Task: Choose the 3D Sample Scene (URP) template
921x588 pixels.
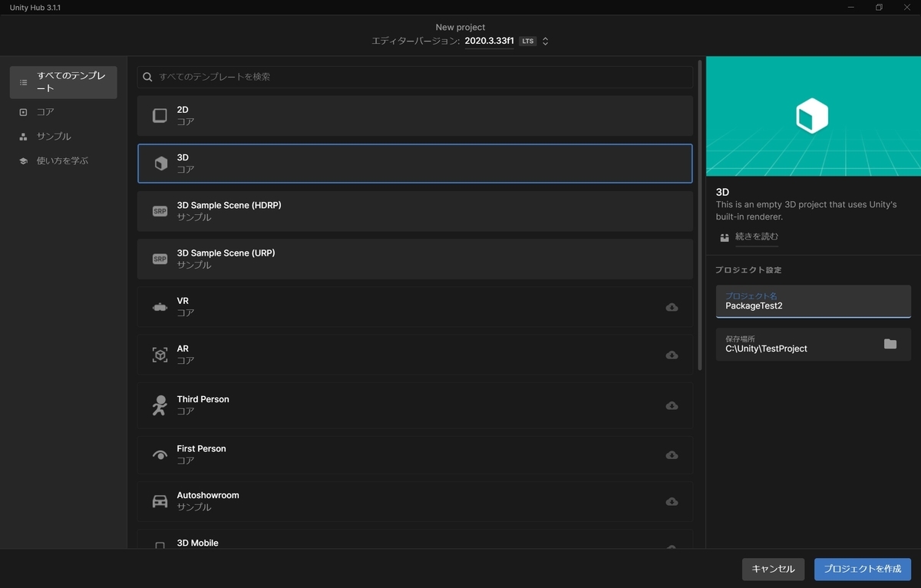Action: coord(415,259)
